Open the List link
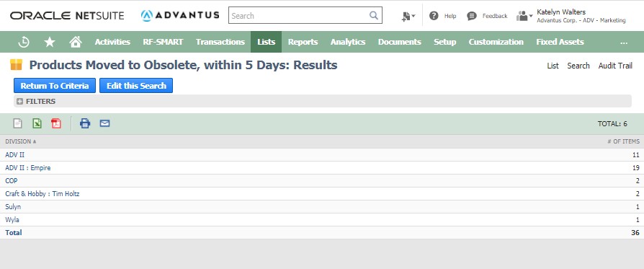This screenshot has height=269, width=644. click(553, 66)
